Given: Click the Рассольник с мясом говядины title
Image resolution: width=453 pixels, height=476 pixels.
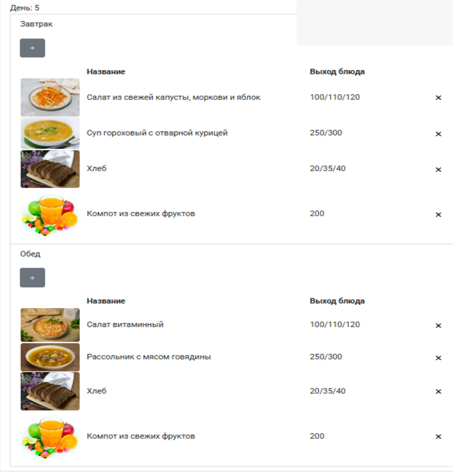Looking at the screenshot, I should click(x=149, y=357).
